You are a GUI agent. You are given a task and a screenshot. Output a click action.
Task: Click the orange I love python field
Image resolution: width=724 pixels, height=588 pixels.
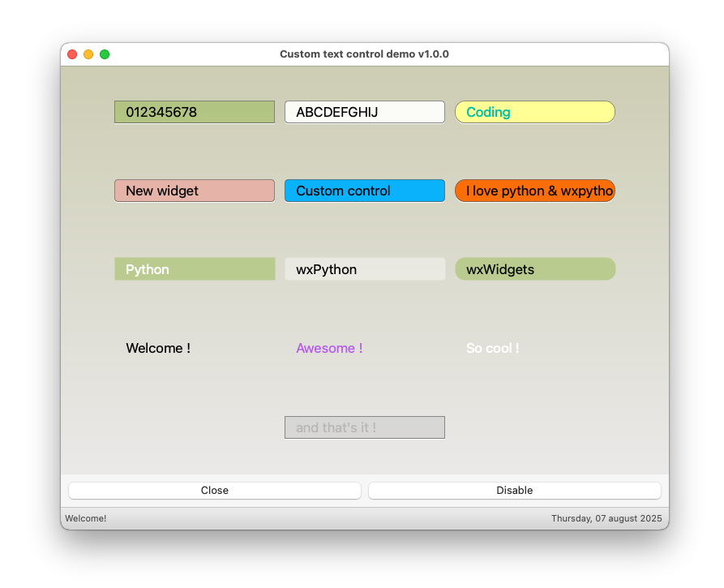coord(535,191)
